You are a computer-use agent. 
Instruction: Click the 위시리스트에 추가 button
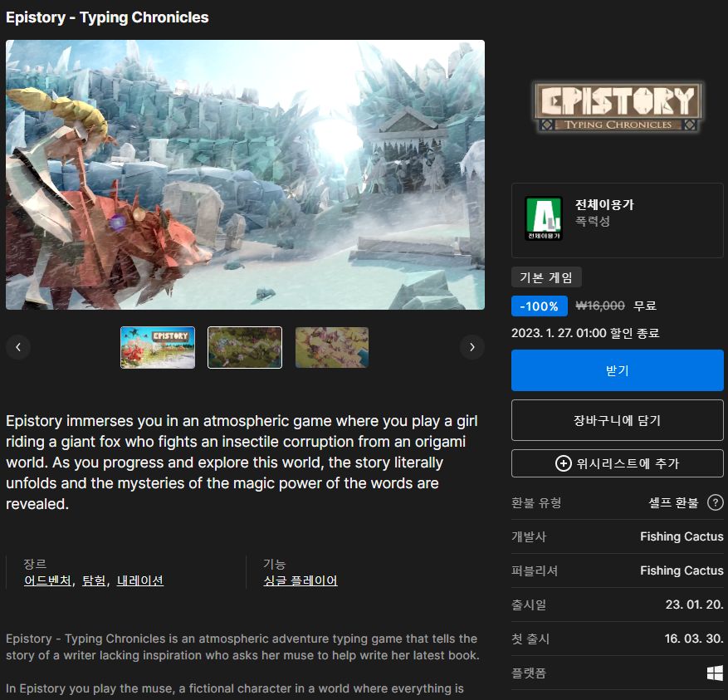point(617,463)
